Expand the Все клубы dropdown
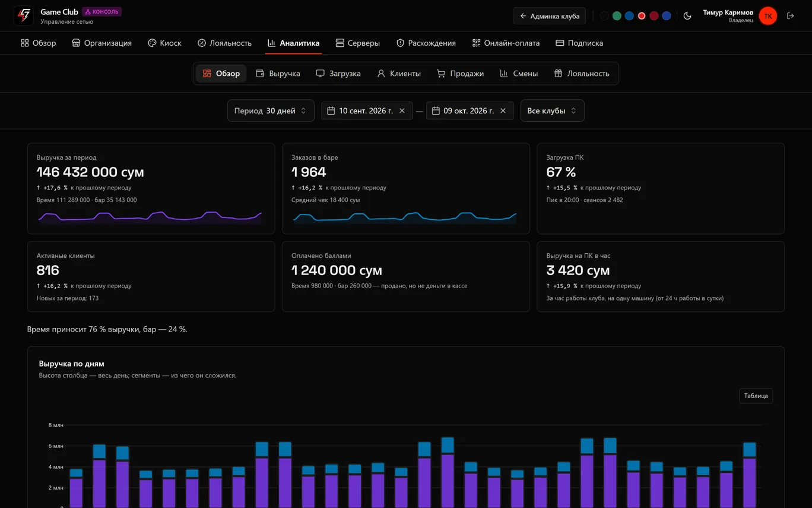Viewport: 812px width, 508px height. tap(552, 111)
